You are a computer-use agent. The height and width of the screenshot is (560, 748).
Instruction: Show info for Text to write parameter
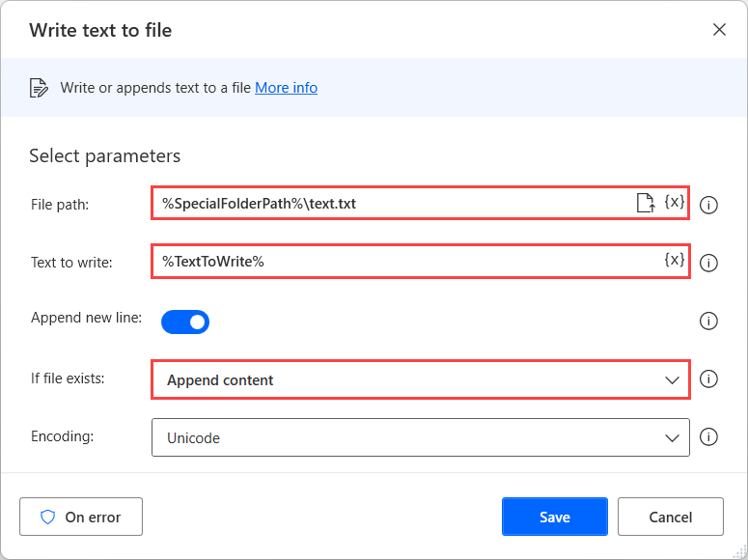click(x=708, y=263)
